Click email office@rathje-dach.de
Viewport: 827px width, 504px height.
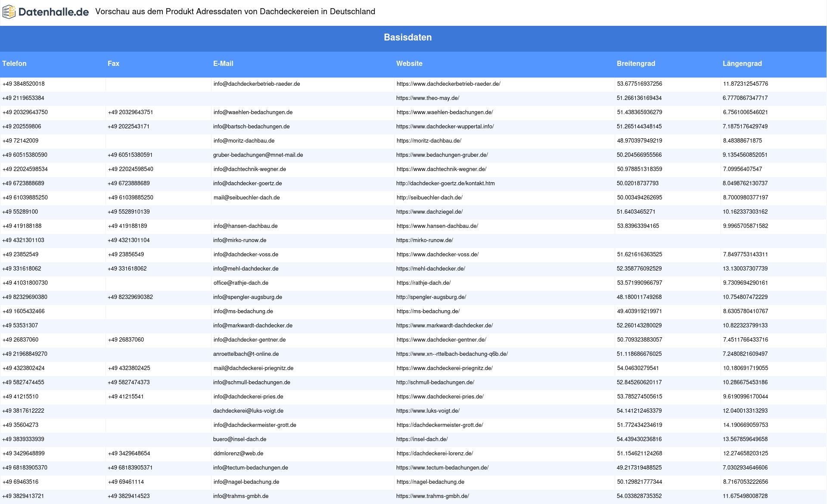pyautogui.click(x=241, y=283)
